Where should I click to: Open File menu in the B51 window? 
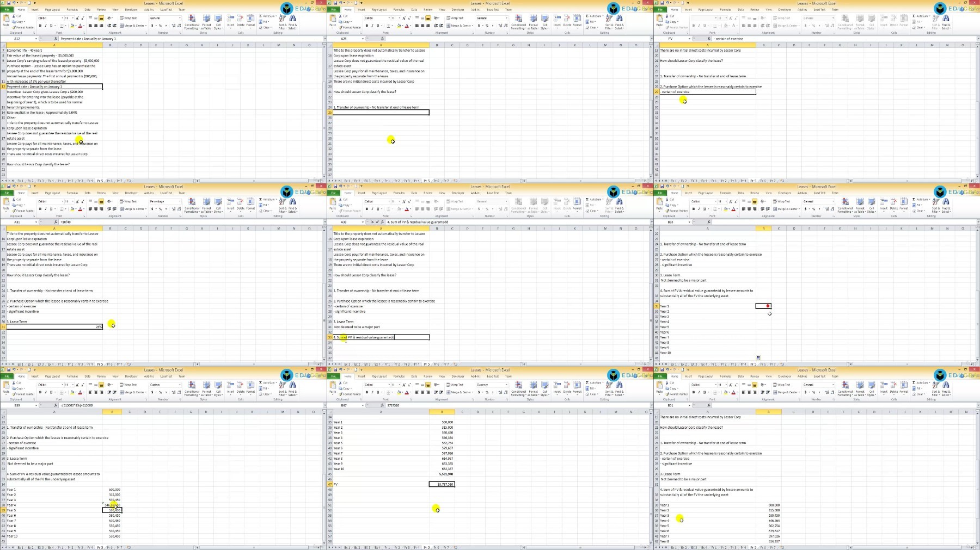(660, 376)
